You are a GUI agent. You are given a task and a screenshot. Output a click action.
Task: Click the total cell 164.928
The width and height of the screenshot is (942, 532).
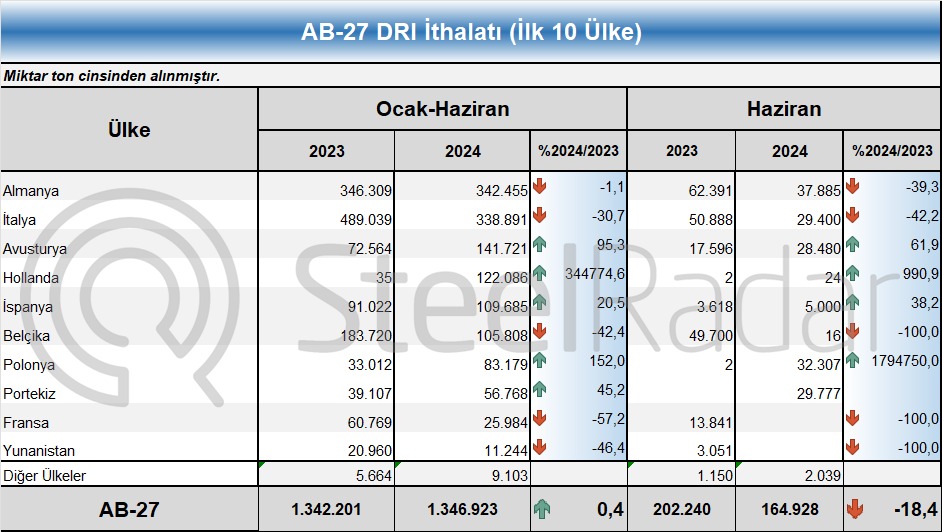(789, 509)
